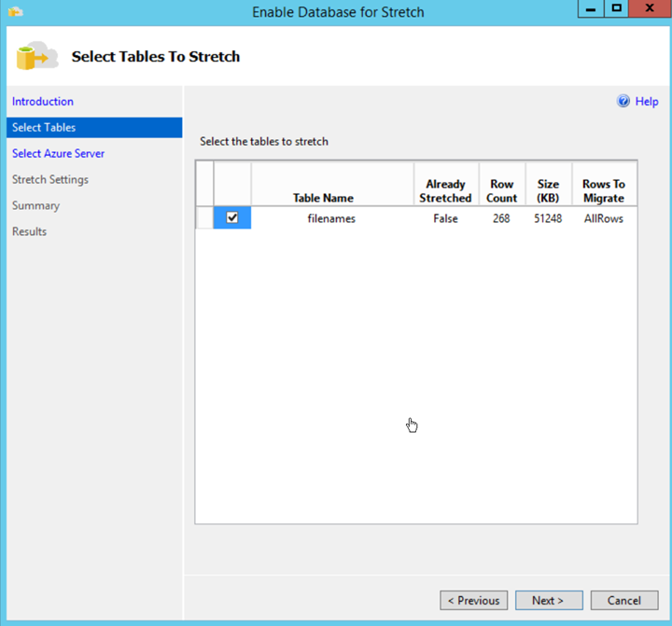Click the Help question mark icon
This screenshot has width=672, height=626.
[x=623, y=101]
